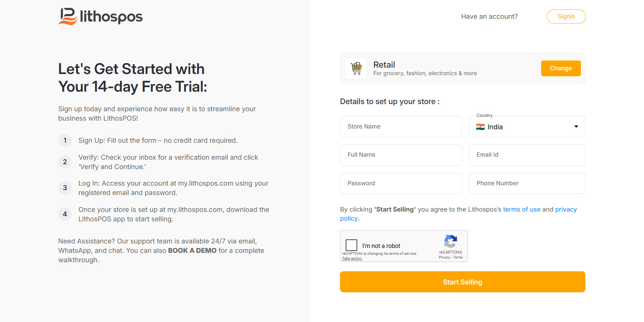Image resolution: width=644 pixels, height=322 pixels.
Task: Click into the Email Id field
Action: (x=527, y=155)
